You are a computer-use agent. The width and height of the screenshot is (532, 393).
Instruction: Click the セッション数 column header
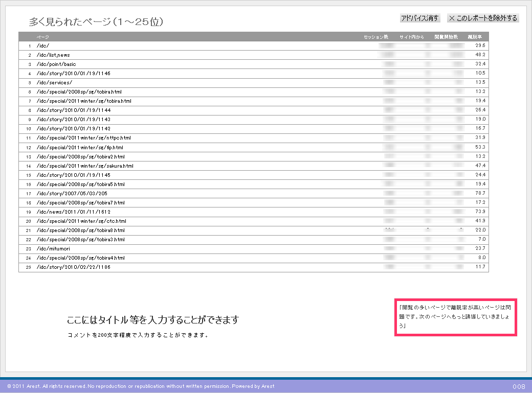[376, 37]
